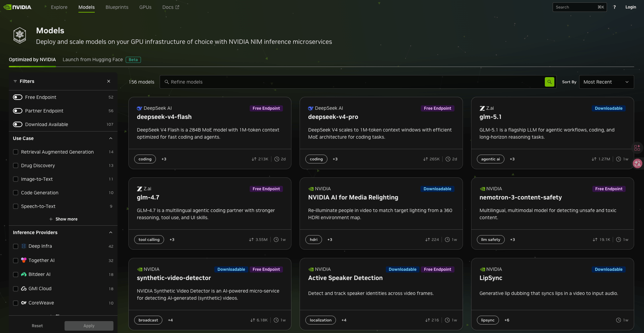
Task: Click the Models hexagon header icon
Action: point(20,35)
